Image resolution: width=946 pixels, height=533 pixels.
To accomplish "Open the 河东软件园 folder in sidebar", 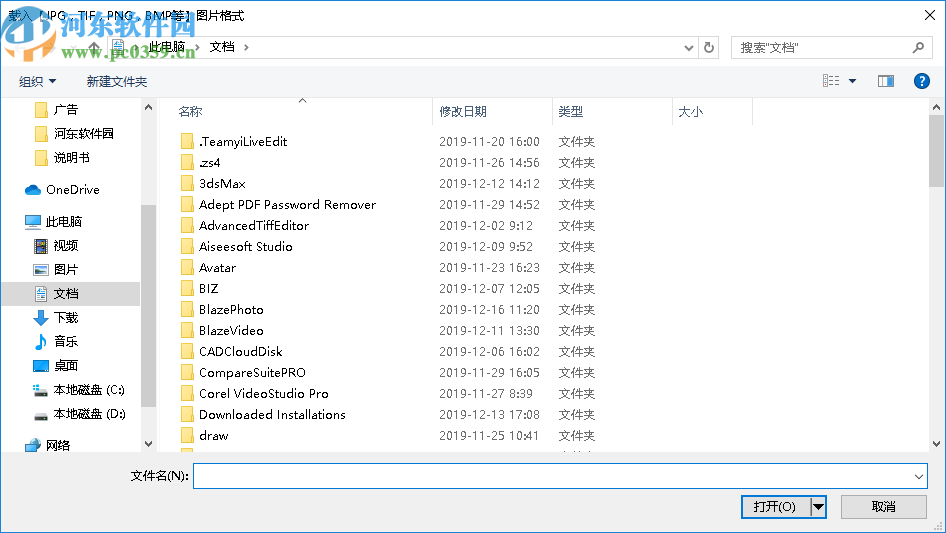I will pos(74,133).
